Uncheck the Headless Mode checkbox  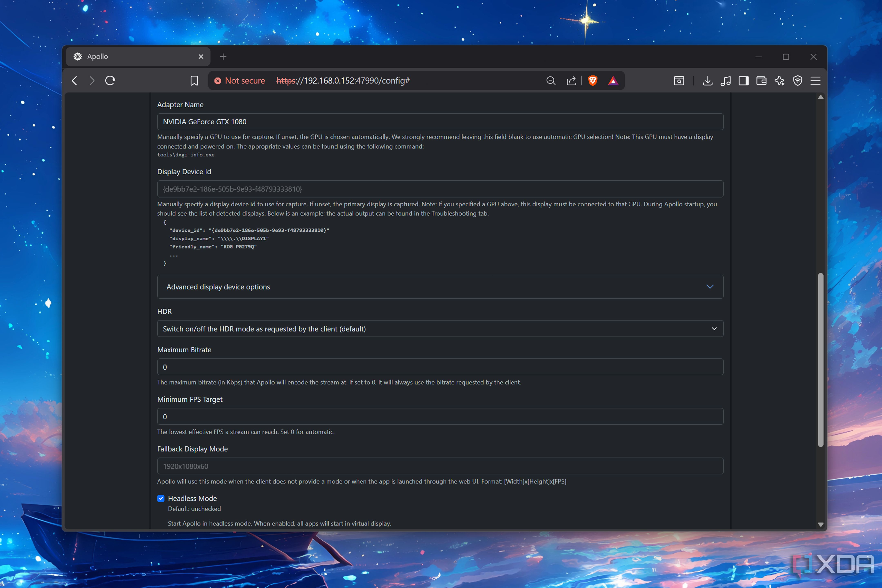click(161, 498)
